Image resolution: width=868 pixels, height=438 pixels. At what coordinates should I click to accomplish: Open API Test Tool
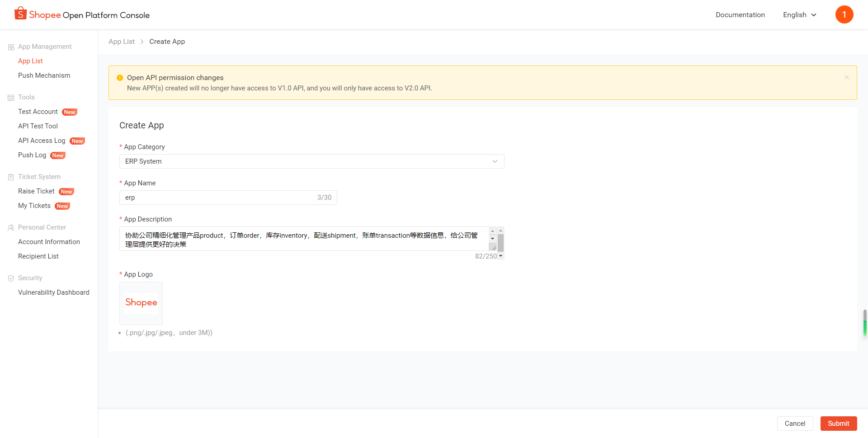point(38,126)
